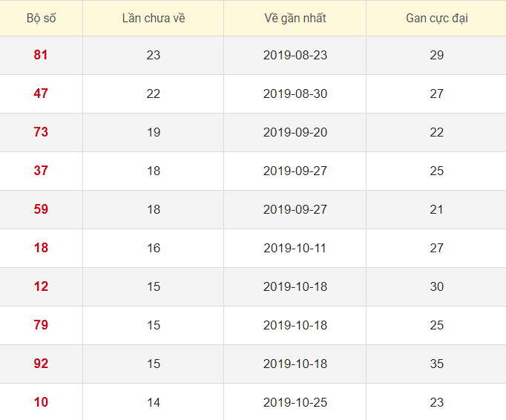Select the red number 47

(x=41, y=93)
